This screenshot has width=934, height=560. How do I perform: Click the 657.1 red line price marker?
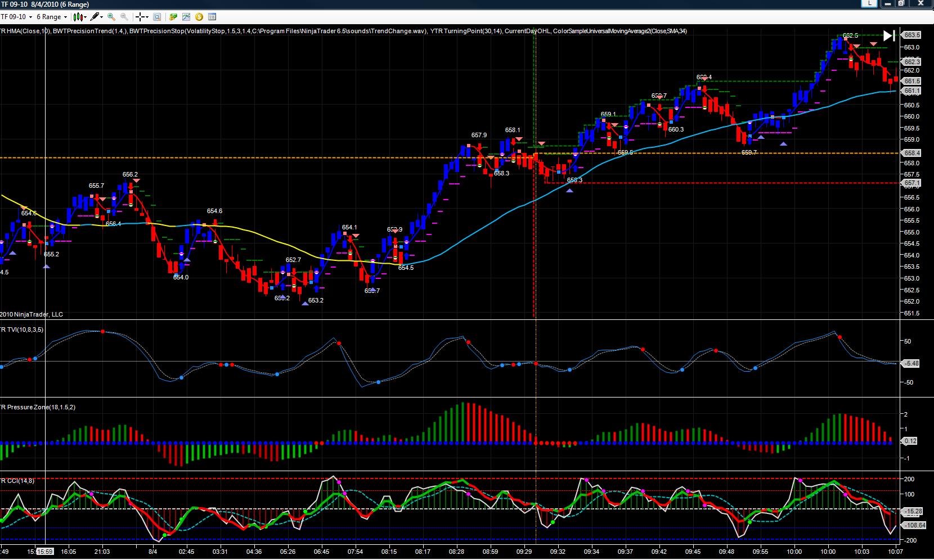coord(911,183)
